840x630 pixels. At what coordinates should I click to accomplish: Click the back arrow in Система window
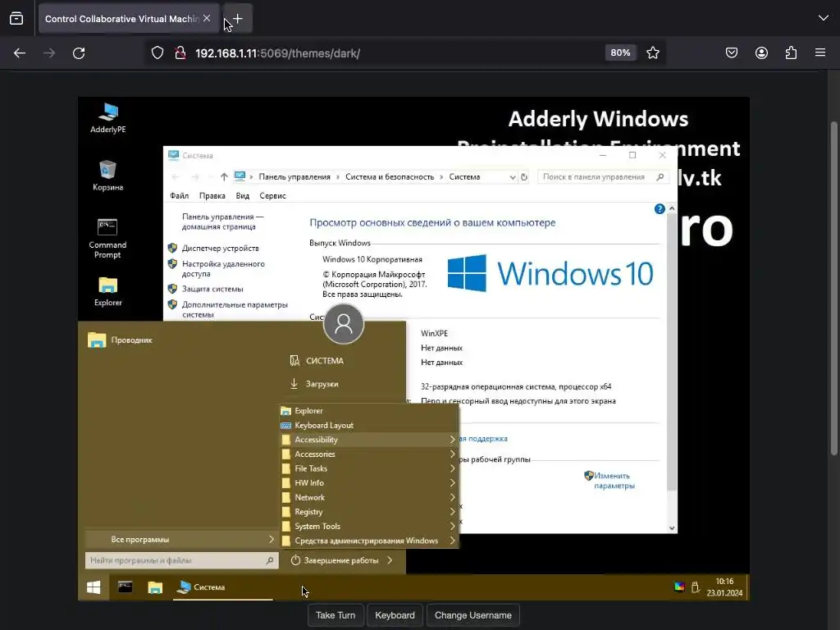176,177
